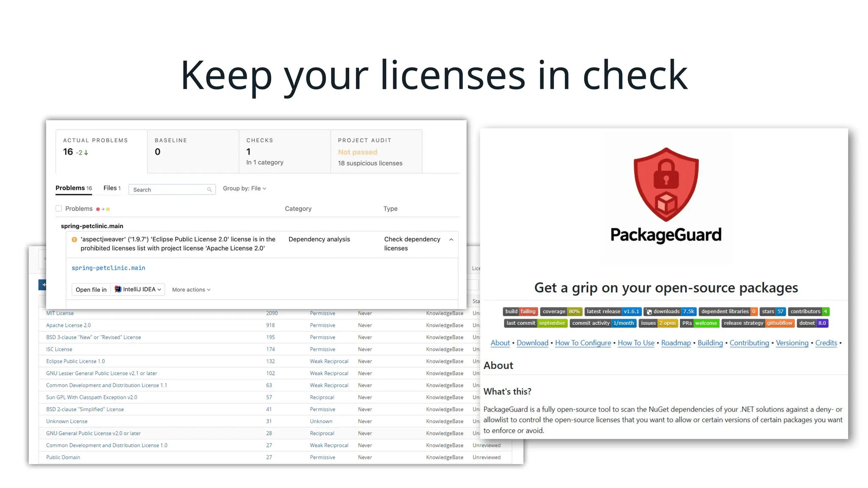Click the build failing badge

[520, 312]
